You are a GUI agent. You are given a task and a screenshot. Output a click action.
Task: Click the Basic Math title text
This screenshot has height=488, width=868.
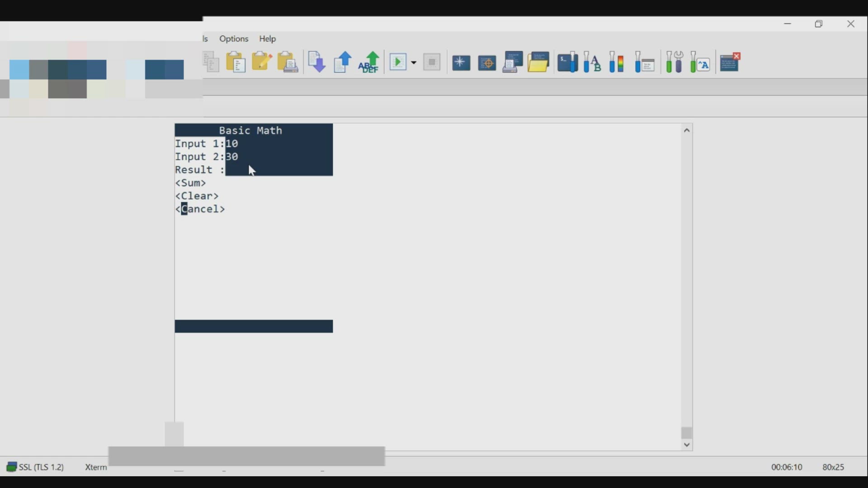(250, 131)
